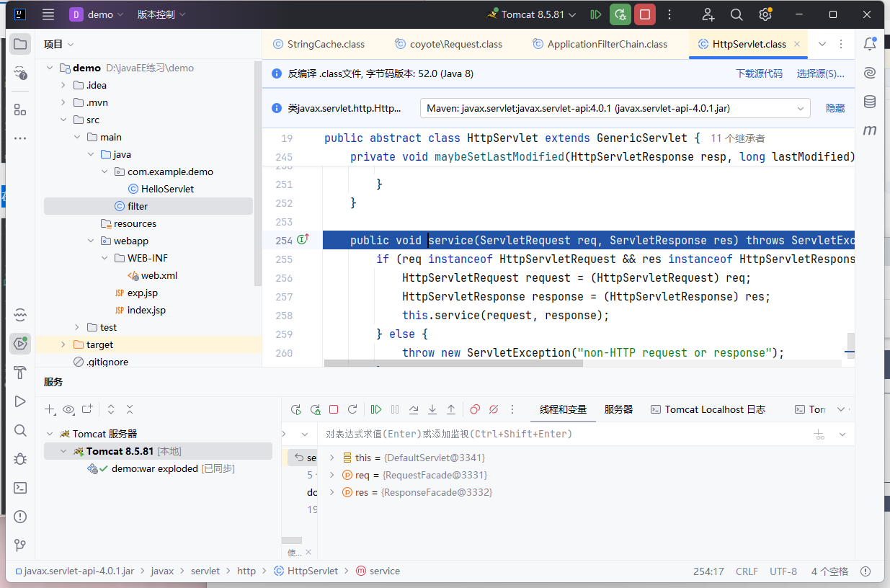Click the Step Into debug icon
Viewport: 890px width, 588px height.
coord(432,409)
